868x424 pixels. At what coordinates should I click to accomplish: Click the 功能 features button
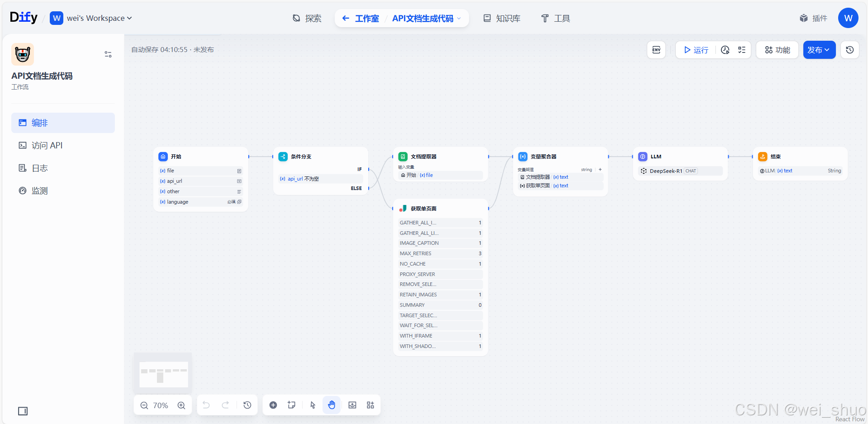pos(777,50)
